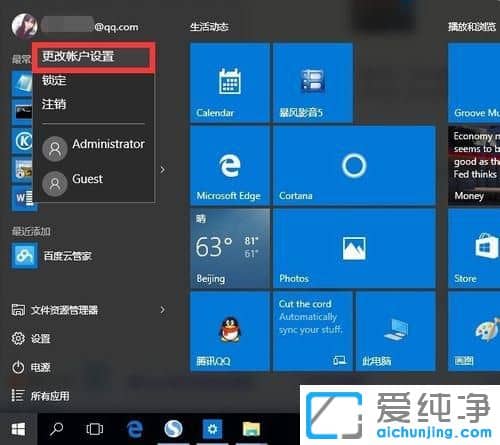This screenshot has width=500, height=445.
Task: Open the 画图 (Paint) tile
Action: [x=474, y=331]
